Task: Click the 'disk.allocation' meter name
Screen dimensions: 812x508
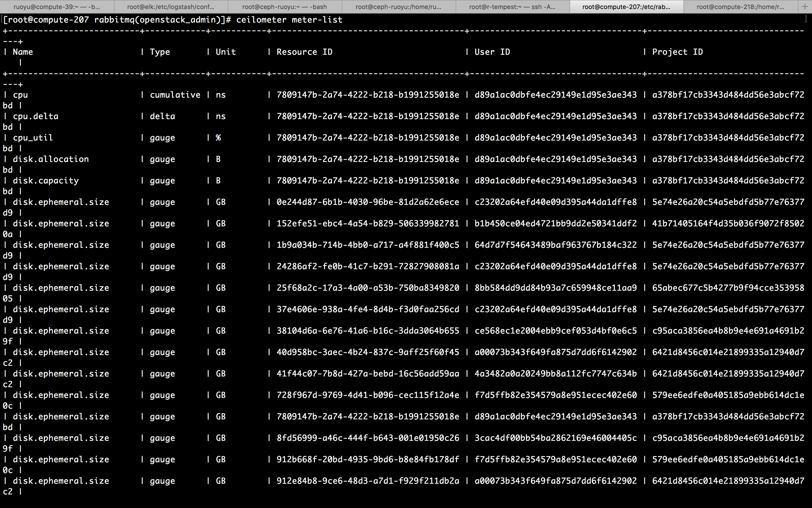Action: click(x=51, y=159)
